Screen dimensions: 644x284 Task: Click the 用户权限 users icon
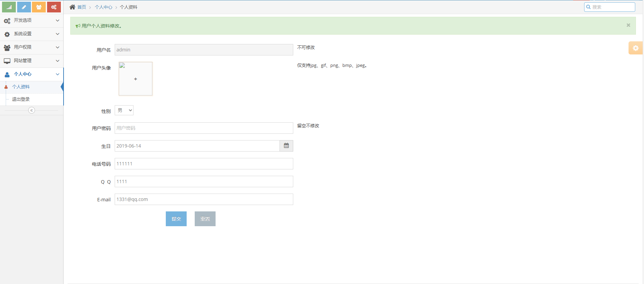click(x=7, y=48)
